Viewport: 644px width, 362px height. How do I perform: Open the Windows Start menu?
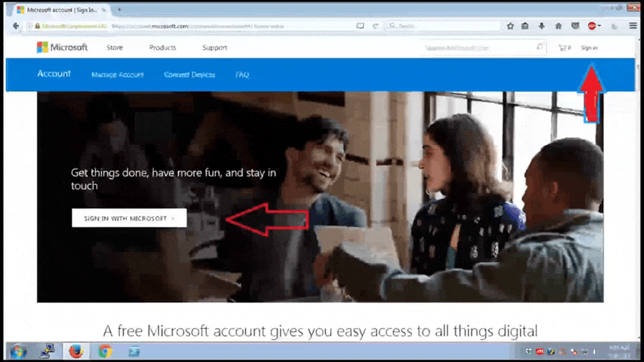click(x=18, y=351)
